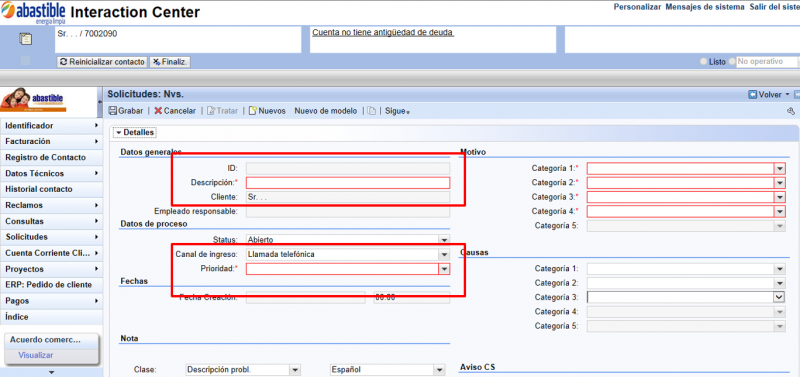
Task: Collapse the Detalles section
Action: point(135,132)
